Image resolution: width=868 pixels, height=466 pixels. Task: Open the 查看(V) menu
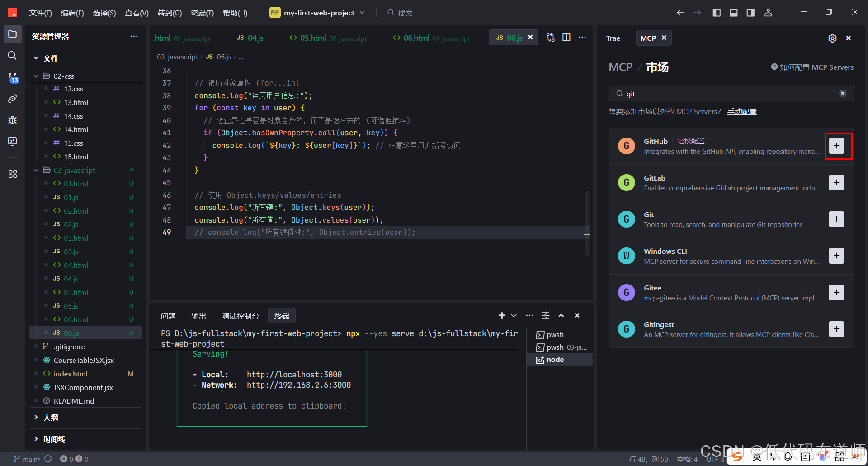click(x=137, y=13)
